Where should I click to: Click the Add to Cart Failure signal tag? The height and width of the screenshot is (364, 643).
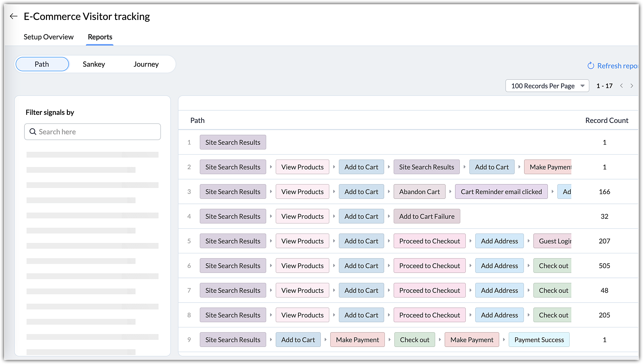click(427, 216)
